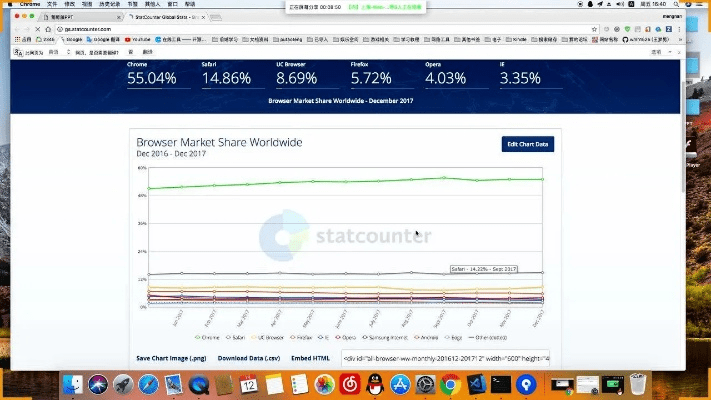
Task: Open Finder from the Dock
Action: coord(73,385)
